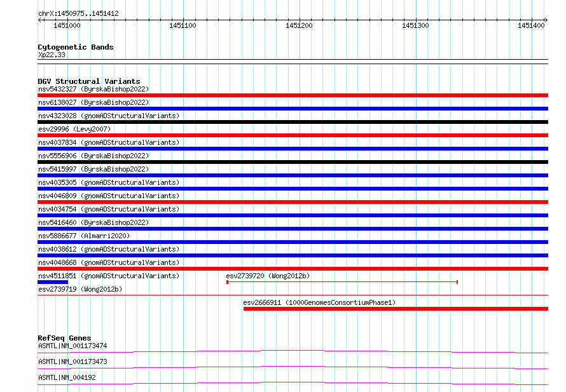Select the blue bar under nsv4035305
The image size is (566, 392).
(x=293, y=189)
